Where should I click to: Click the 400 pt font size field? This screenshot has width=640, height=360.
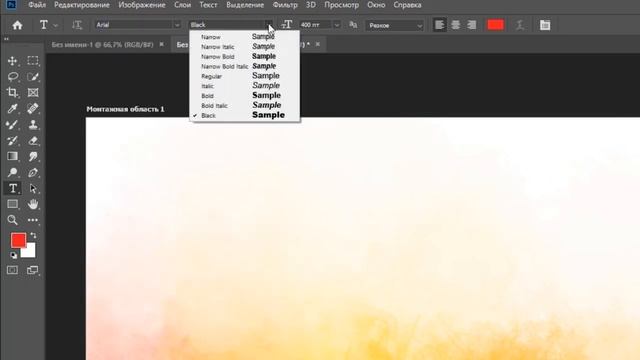pyautogui.click(x=316, y=25)
